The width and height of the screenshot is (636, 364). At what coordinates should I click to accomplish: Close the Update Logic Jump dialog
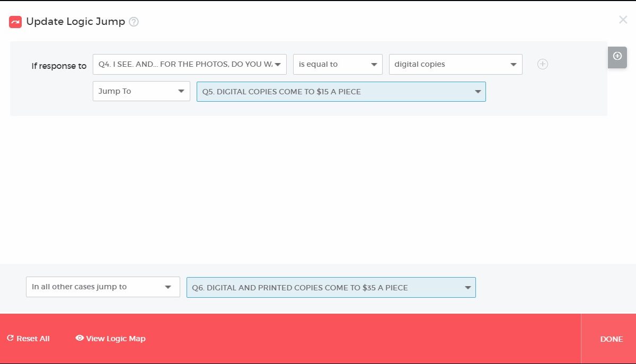[x=623, y=20]
